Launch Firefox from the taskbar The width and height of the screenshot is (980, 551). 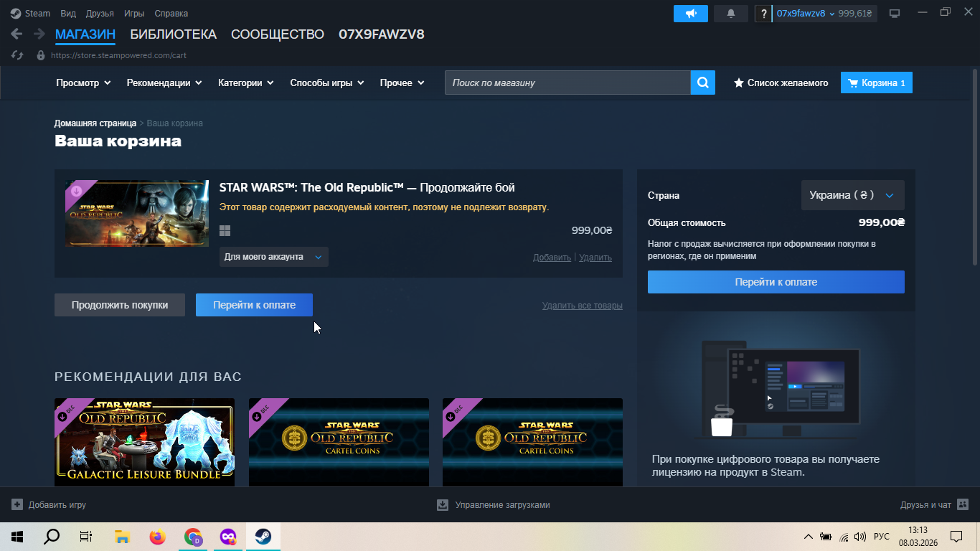[157, 537]
